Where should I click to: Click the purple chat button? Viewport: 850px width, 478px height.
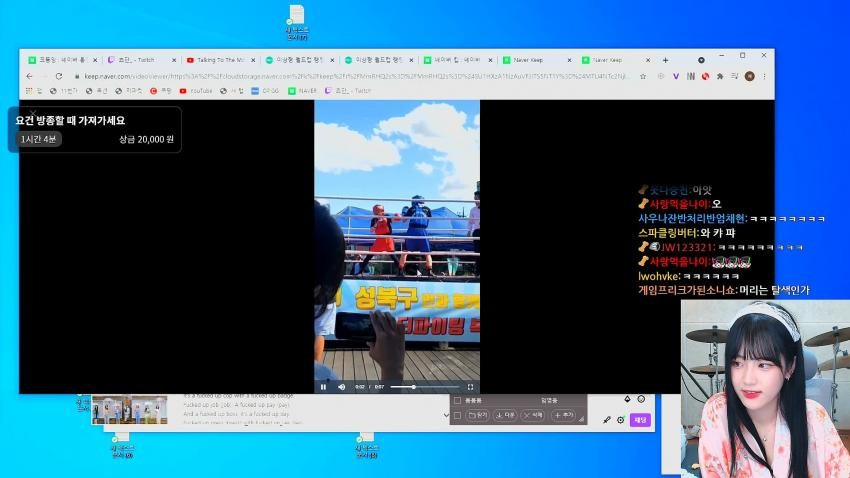coord(640,420)
